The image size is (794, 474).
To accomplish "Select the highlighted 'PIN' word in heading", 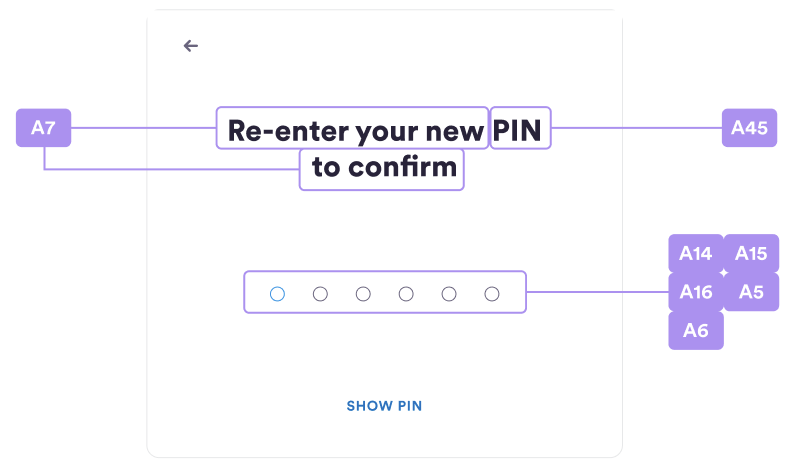I will tap(517, 131).
